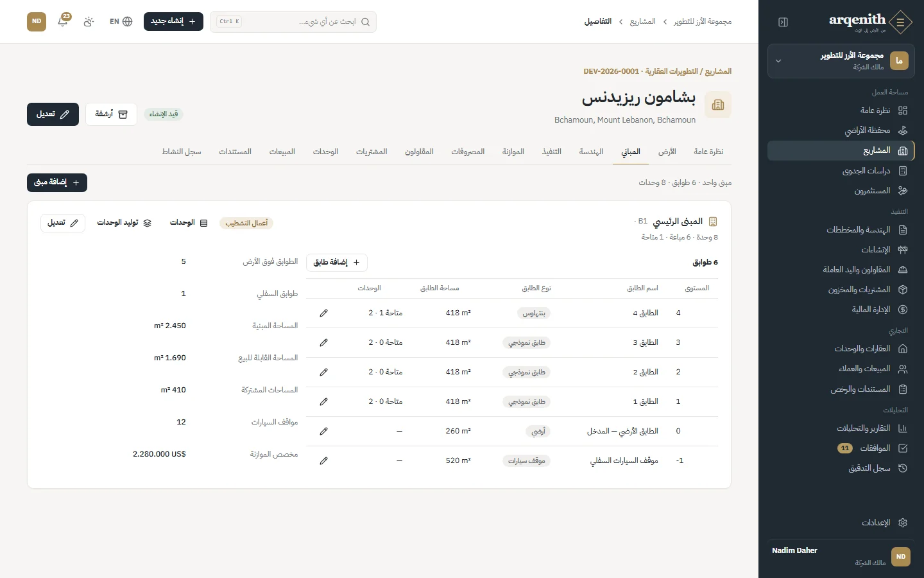Focus the search field ابحث عن أي شيء
Image resolution: width=924 pixels, height=578 pixels.
tap(293, 21)
